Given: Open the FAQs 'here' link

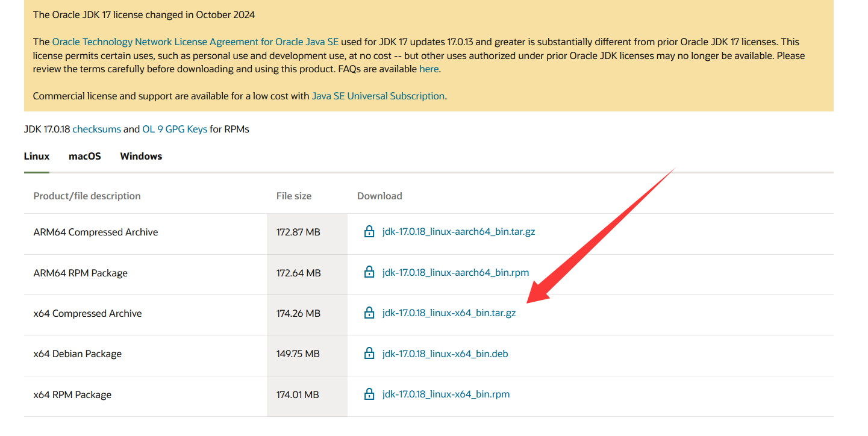Looking at the screenshot, I should click(x=429, y=69).
